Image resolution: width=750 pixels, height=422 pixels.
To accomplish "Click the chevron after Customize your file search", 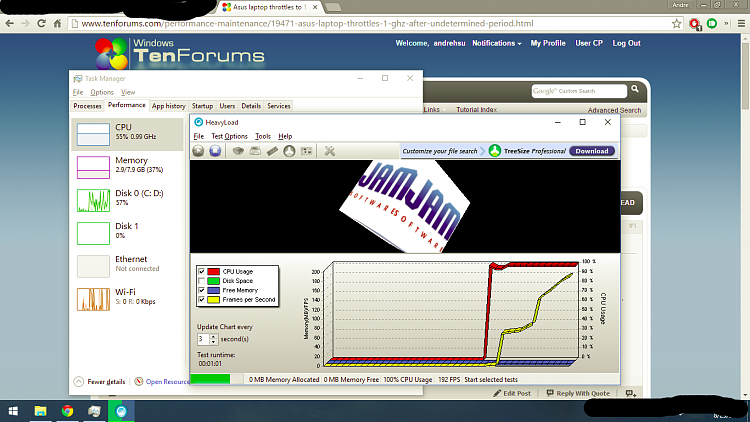I will click(483, 151).
